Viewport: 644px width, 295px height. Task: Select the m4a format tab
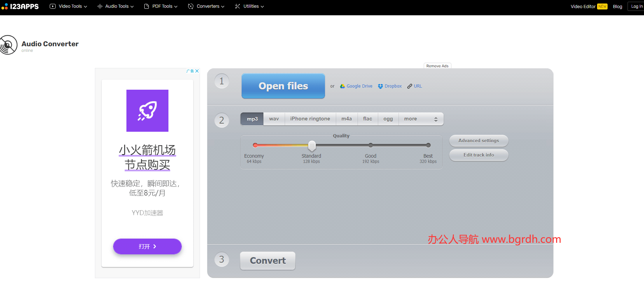[347, 119]
